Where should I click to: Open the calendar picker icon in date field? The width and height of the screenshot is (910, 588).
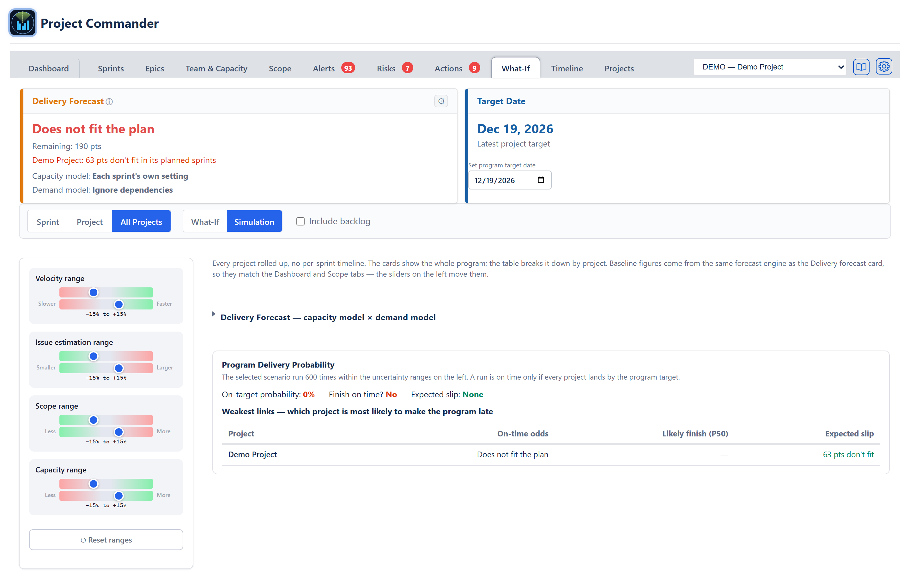click(541, 180)
